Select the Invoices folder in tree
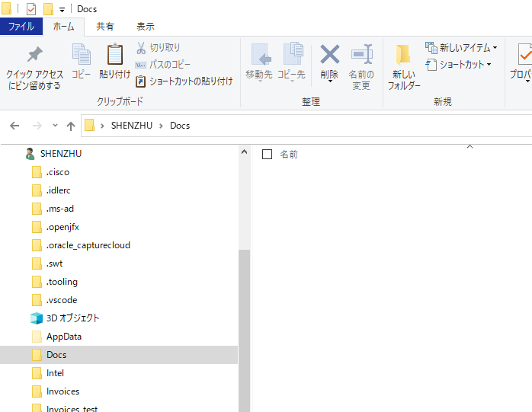The height and width of the screenshot is (412, 532). pyautogui.click(x=56, y=391)
